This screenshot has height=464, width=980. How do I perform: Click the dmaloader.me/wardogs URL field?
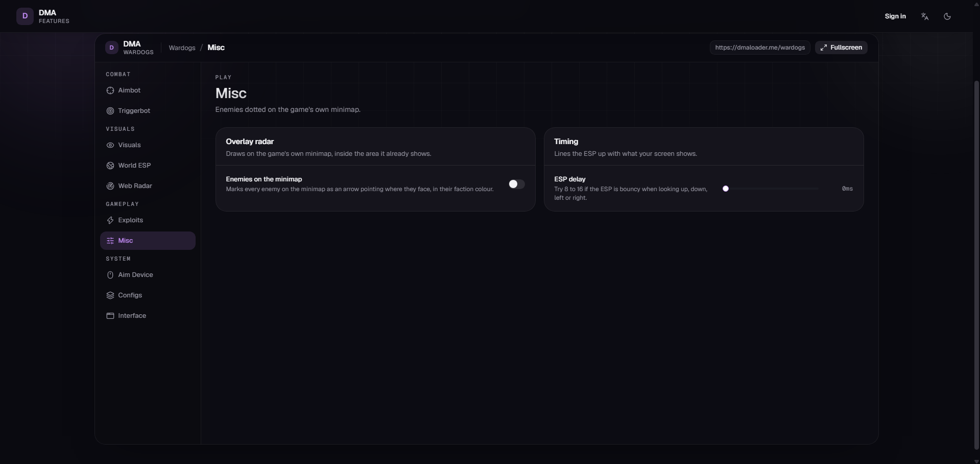coord(760,48)
